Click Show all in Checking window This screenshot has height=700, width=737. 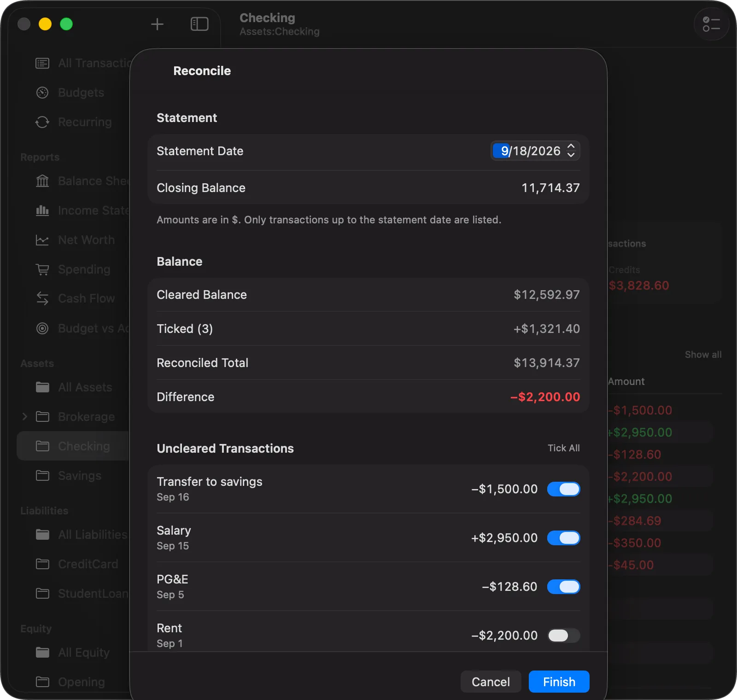[x=703, y=355]
